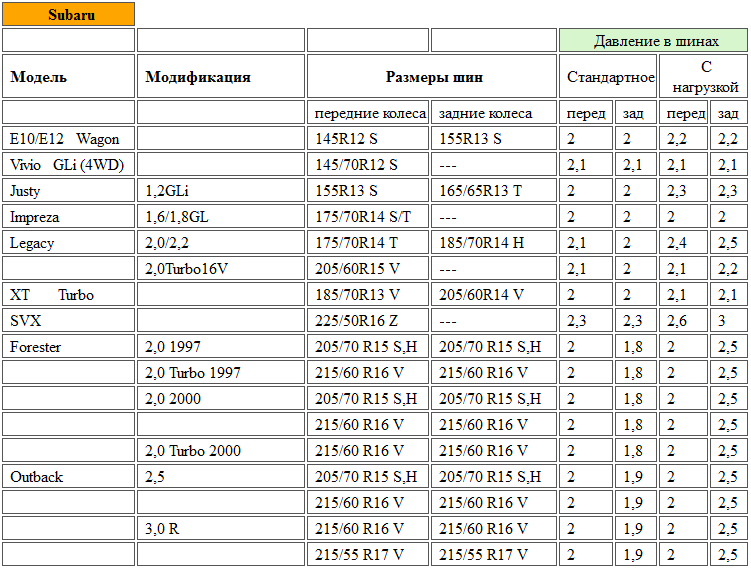751x568 pixels.
Task: Select the SVX loaded rear pressure '3'
Action: (728, 320)
